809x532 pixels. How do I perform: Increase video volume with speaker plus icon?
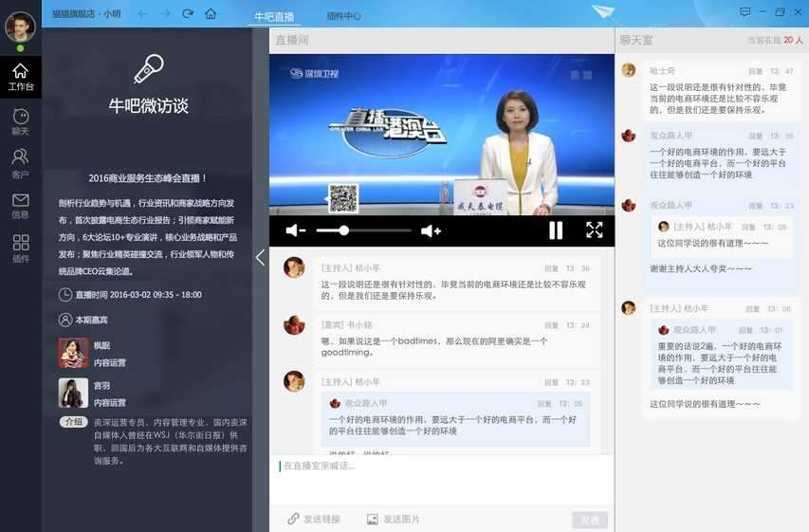click(x=431, y=230)
